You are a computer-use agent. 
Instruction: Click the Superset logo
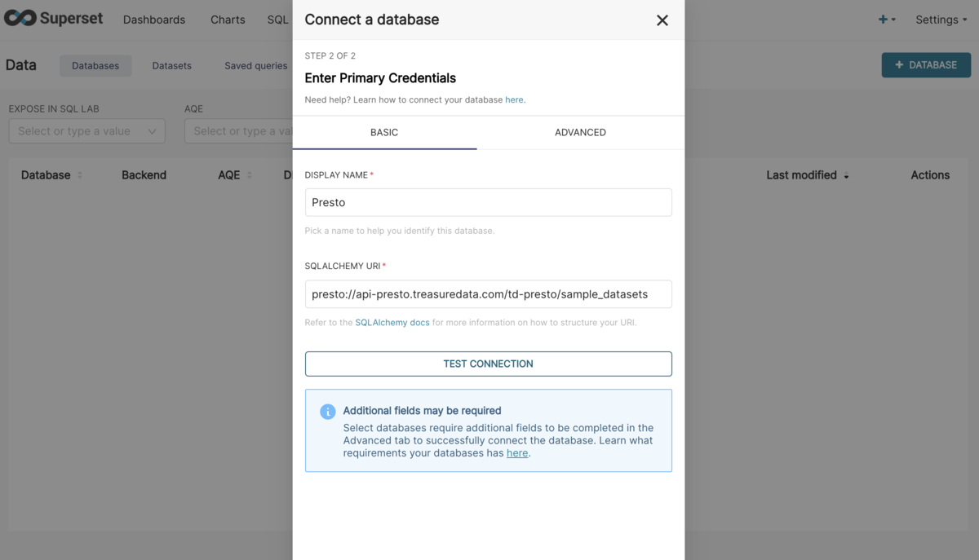point(54,18)
